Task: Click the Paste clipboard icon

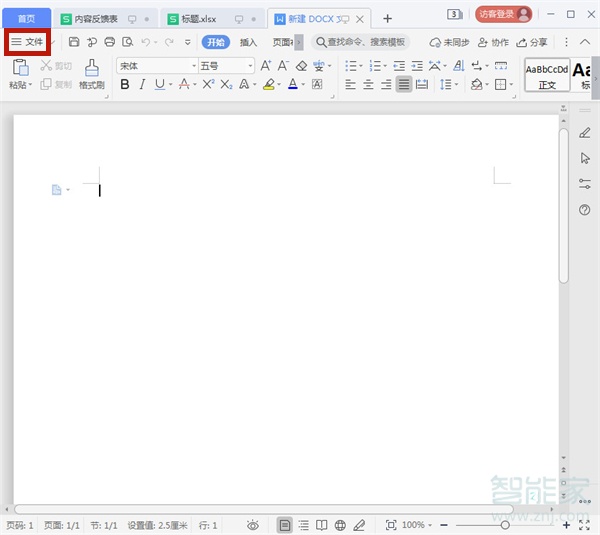Action: coord(20,68)
